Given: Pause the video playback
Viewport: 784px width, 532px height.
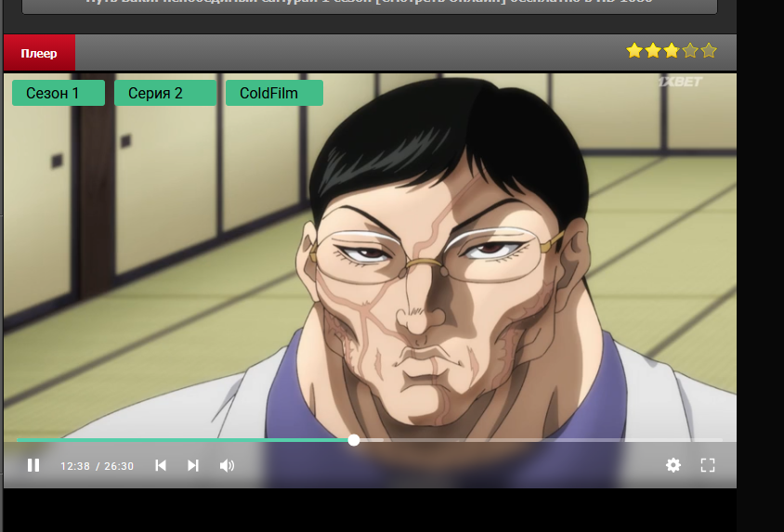Looking at the screenshot, I should click(x=33, y=465).
